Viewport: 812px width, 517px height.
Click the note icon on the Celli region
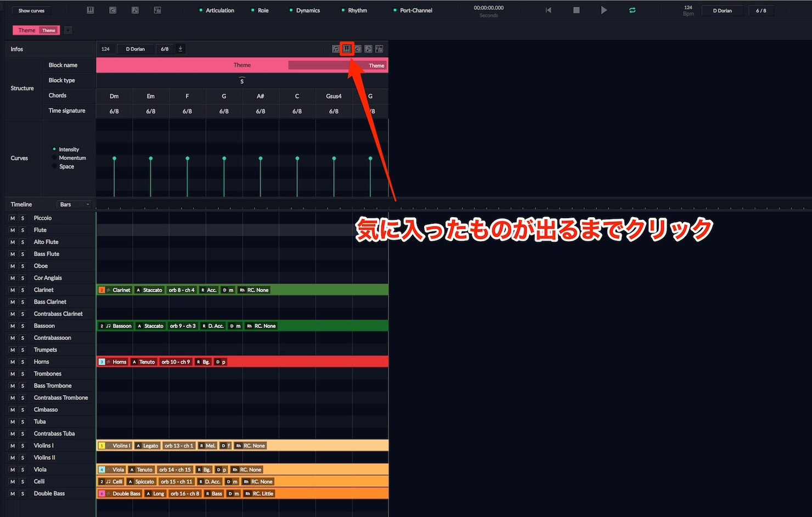pos(108,482)
